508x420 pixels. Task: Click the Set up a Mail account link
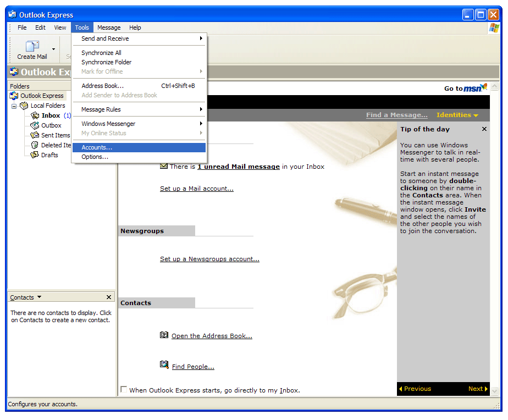[x=197, y=189]
